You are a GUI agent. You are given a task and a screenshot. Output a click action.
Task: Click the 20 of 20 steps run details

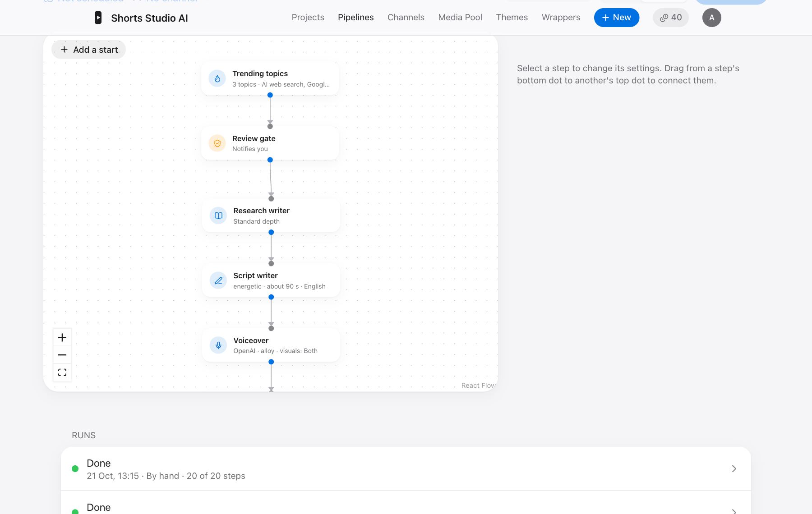216,476
